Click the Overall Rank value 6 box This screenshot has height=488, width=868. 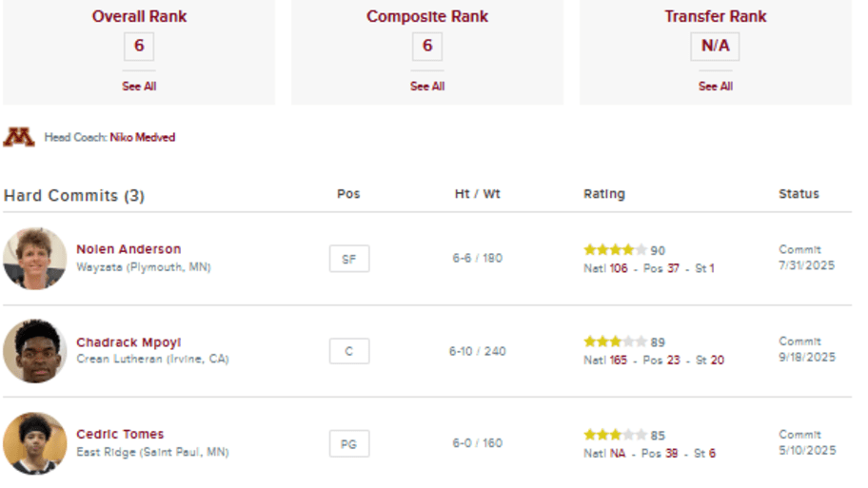click(139, 46)
